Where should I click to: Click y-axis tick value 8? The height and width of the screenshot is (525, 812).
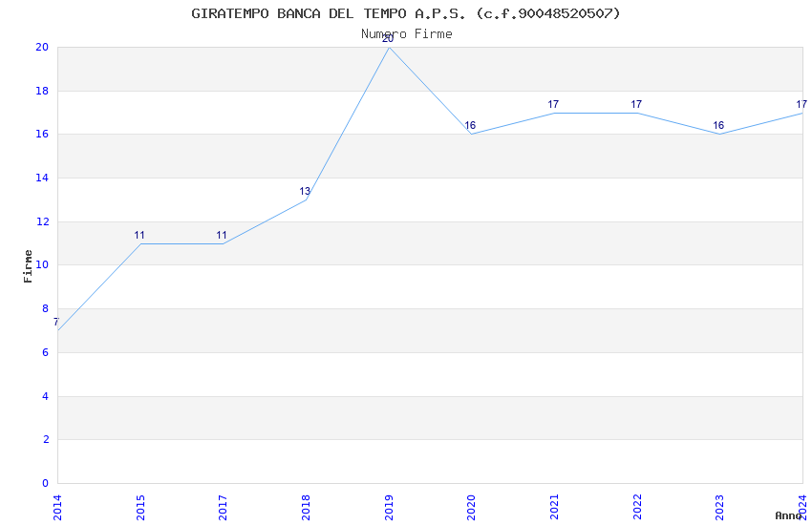pos(46,308)
